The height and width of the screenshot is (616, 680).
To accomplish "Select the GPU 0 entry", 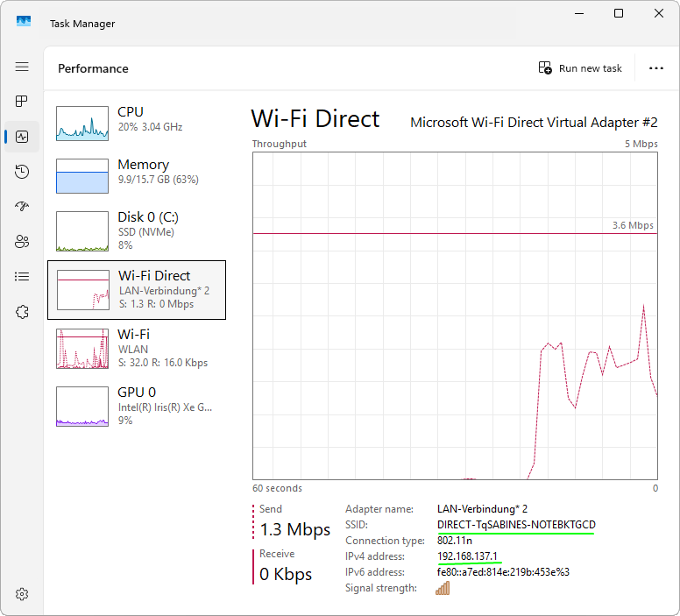I will point(137,407).
